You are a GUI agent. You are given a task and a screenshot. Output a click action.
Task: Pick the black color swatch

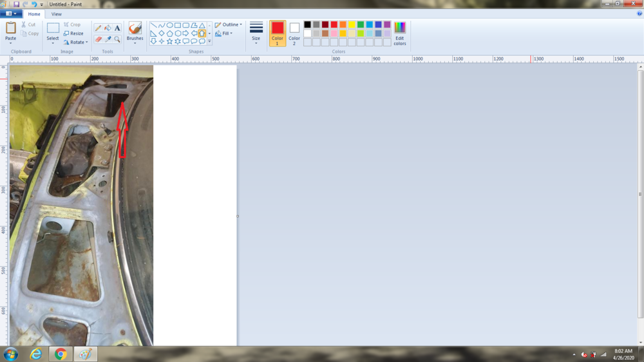coord(307,24)
